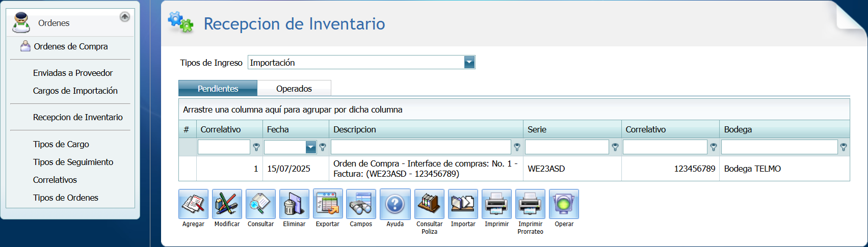The width and height of the screenshot is (868, 247).
Task: Open Tipos de Cargo link
Action: [61, 144]
